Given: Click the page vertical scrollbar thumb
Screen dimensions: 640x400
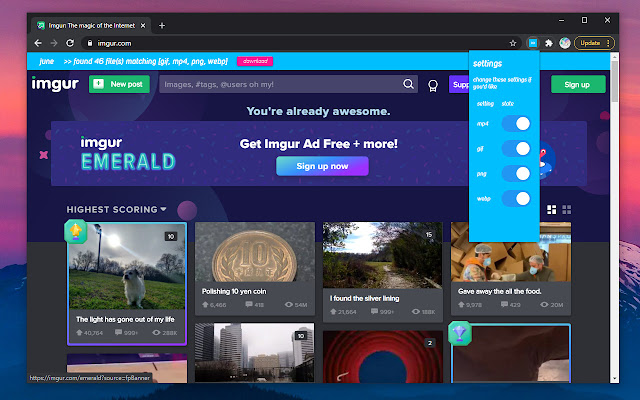Looking at the screenshot, I should [x=614, y=82].
